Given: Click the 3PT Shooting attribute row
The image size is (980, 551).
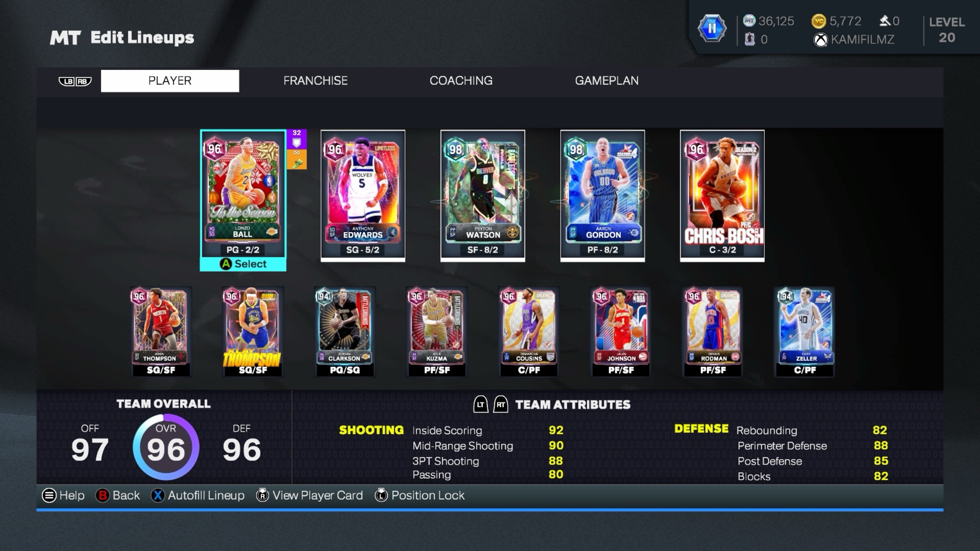Looking at the screenshot, I should tap(488, 461).
